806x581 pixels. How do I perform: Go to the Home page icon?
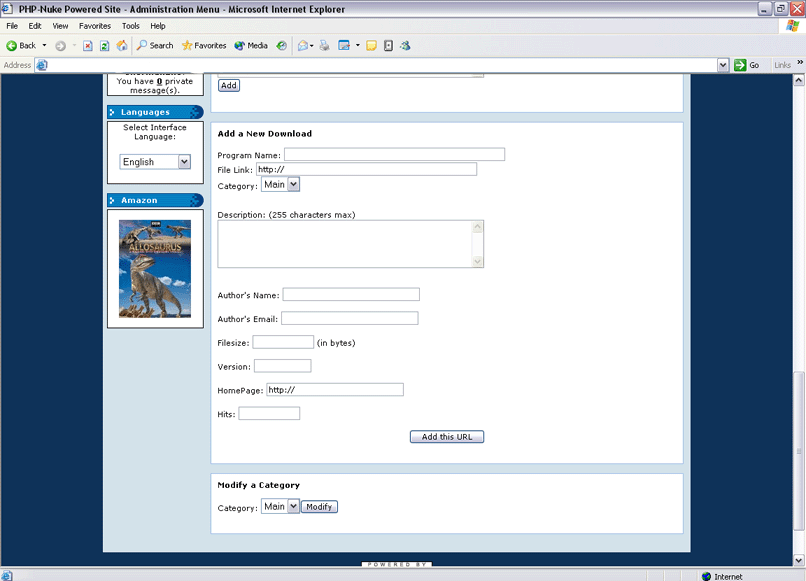tap(121, 45)
